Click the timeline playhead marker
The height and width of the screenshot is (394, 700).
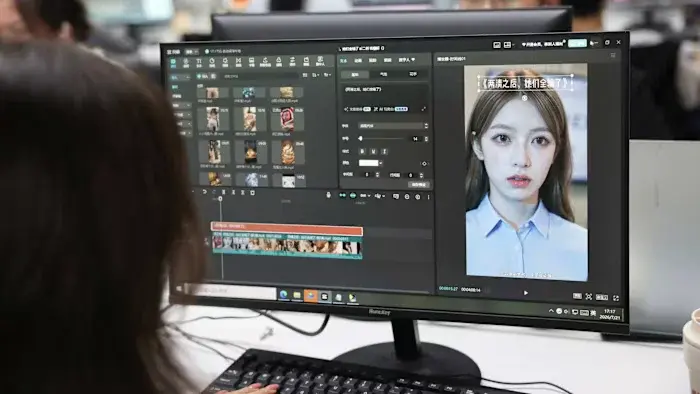[220, 199]
